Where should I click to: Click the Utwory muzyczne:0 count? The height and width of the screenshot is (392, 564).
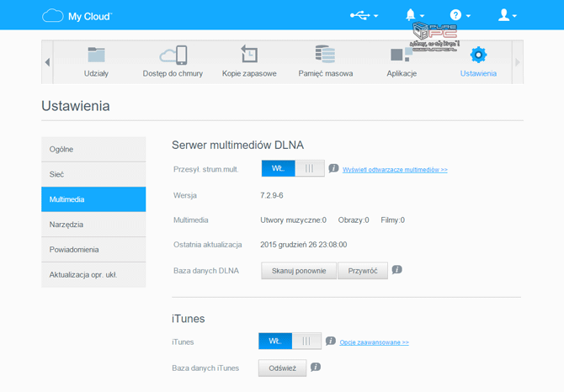click(293, 220)
